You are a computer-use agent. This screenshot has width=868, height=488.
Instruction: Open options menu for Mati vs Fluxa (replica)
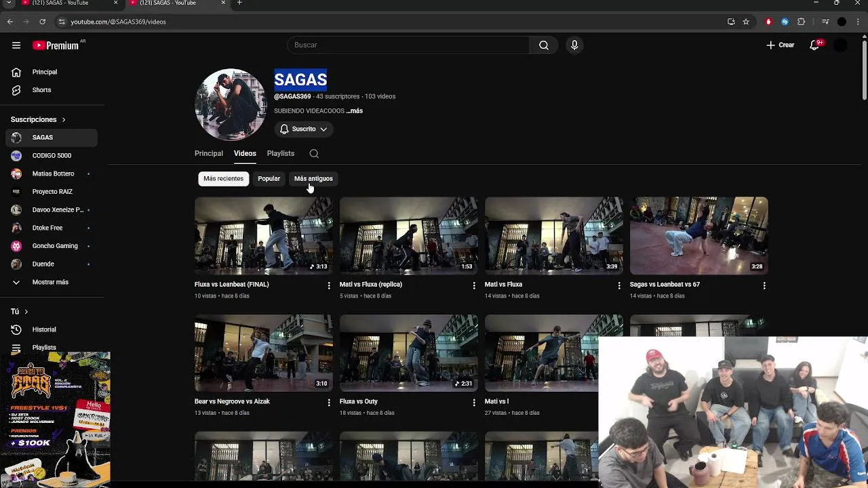(x=474, y=286)
